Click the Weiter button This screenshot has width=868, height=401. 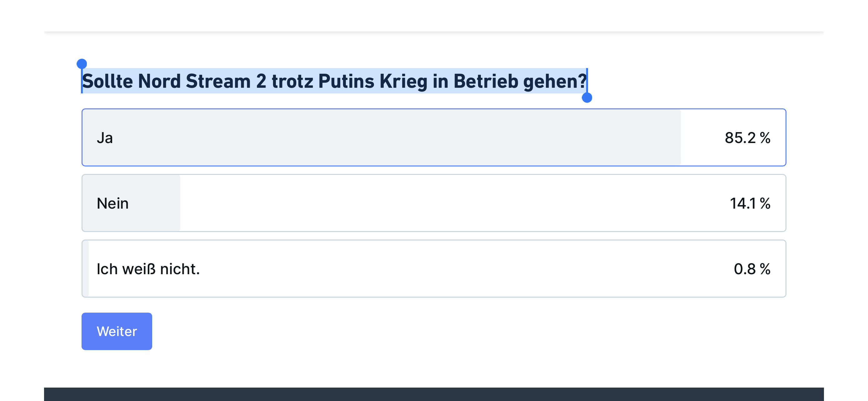point(117,331)
